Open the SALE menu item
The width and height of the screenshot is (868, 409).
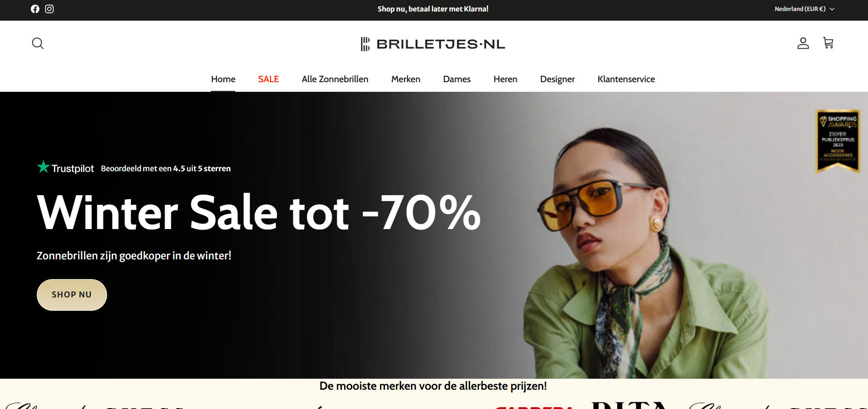pos(268,79)
